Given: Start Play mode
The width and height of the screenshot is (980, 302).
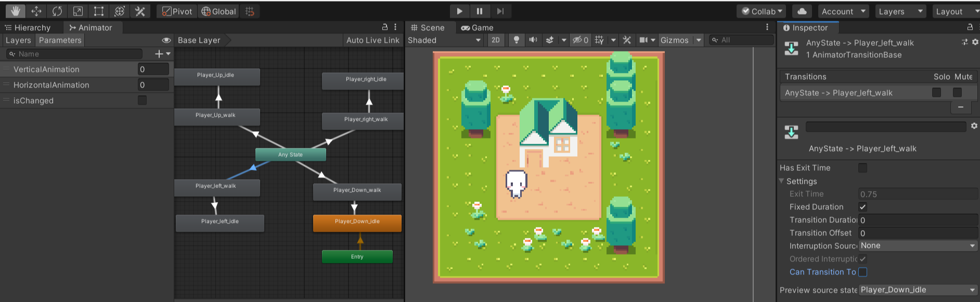Looking at the screenshot, I should coord(459,11).
